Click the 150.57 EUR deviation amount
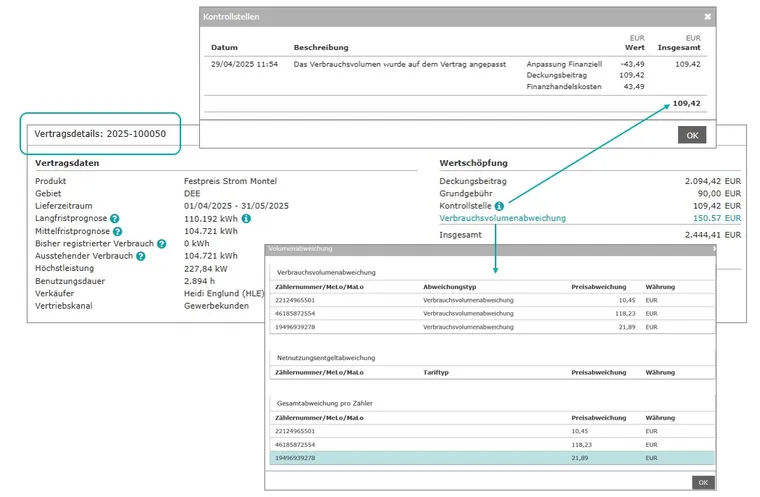The image size is (760, 497). point(717,218)
